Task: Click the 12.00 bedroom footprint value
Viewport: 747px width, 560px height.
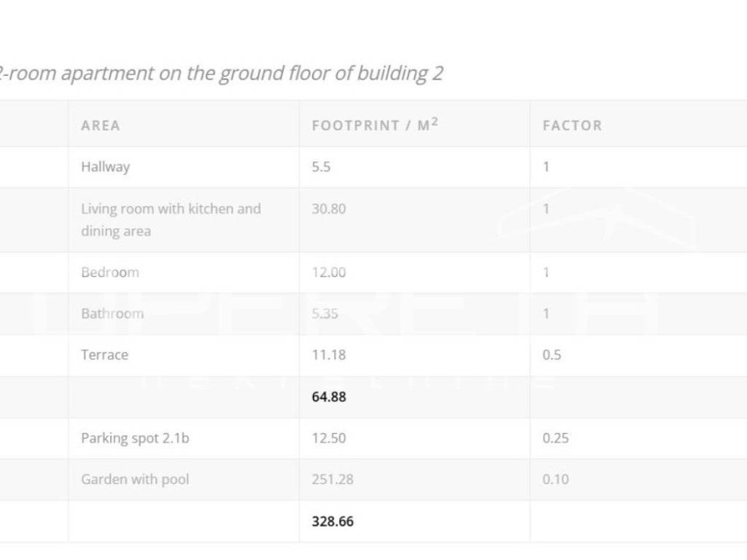Action: (x=329, y=273)
